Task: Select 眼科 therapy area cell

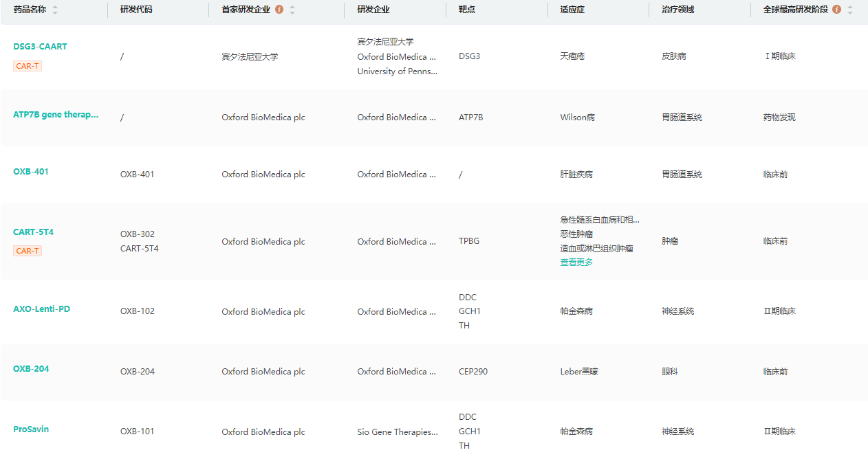Action: click(670, 372)
